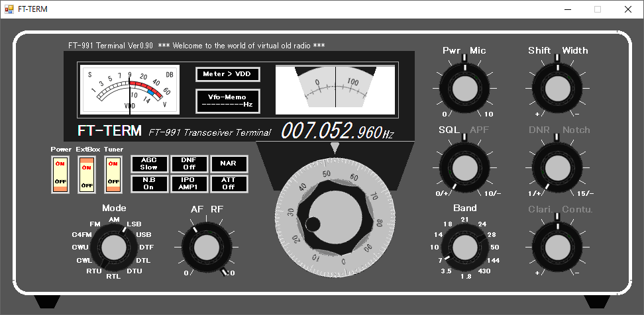
Task: Click the SQL/APF knob
Action: tap(464, 167)
